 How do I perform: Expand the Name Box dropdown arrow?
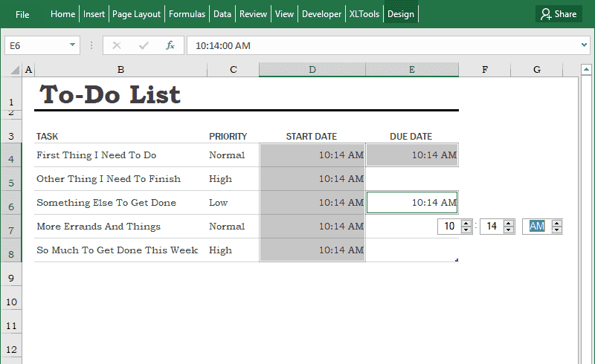point(72,45)
